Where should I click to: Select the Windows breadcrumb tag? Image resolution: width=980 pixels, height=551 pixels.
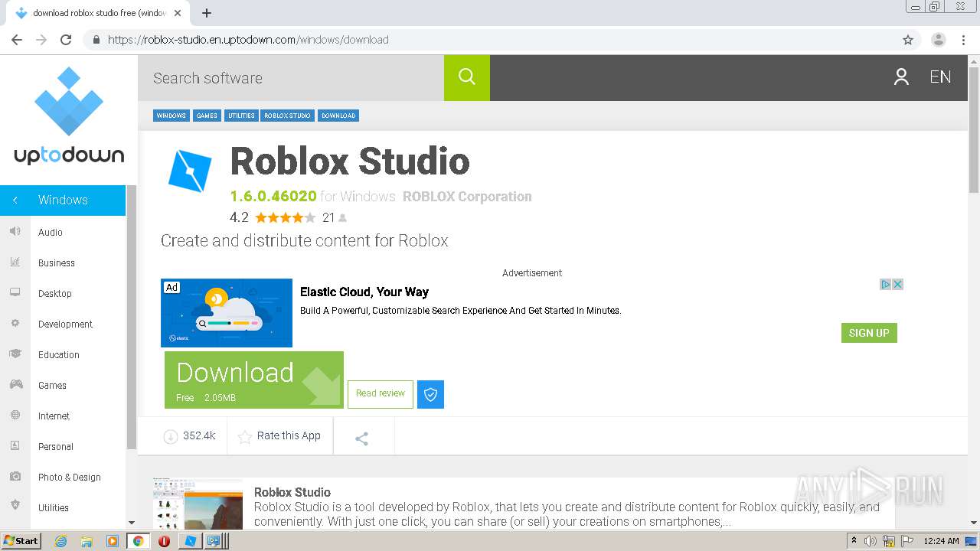click(171, 116)
